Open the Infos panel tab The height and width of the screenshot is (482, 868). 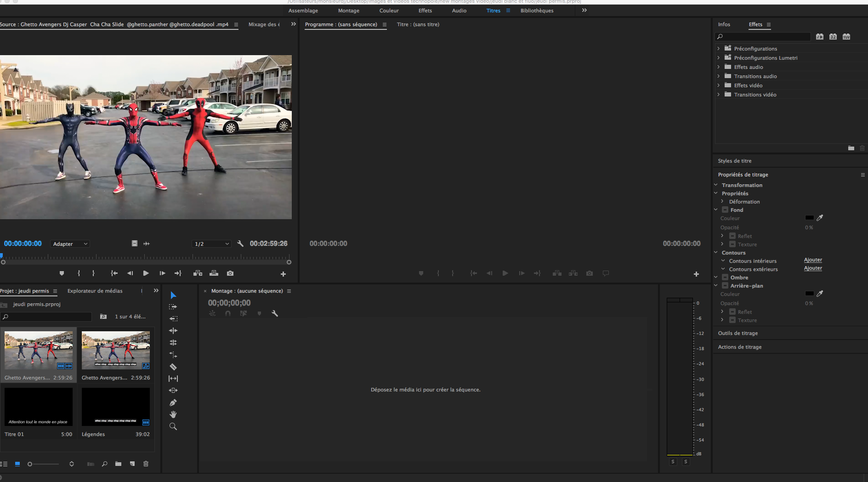724,24
